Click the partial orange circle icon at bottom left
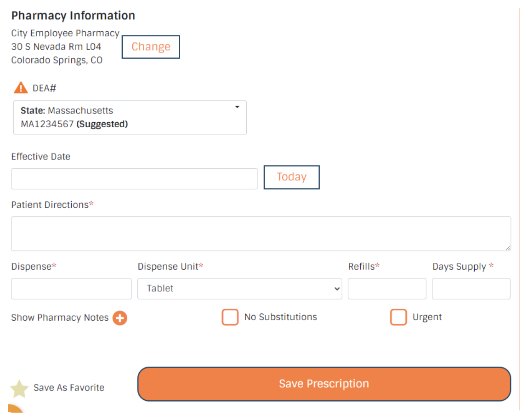This screenshot has width=522, height=420. 14,410
